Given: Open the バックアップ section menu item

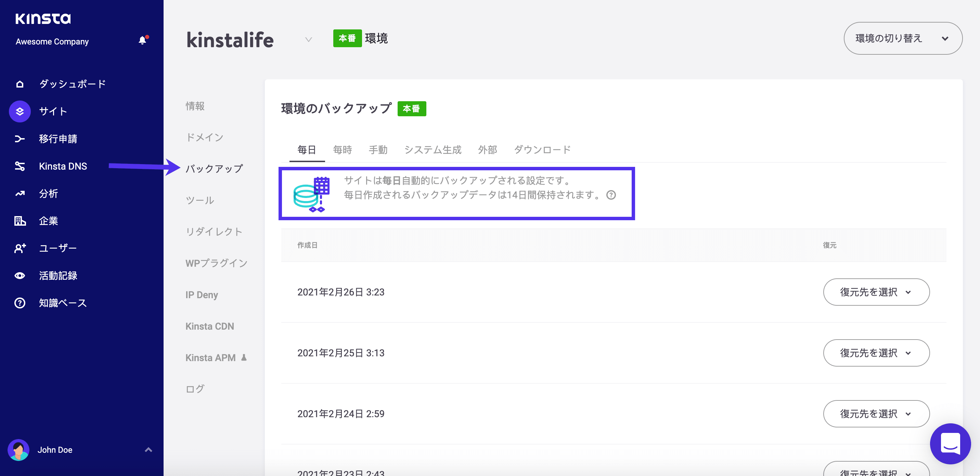Looking at the screenshot, I should pos(214,169).
